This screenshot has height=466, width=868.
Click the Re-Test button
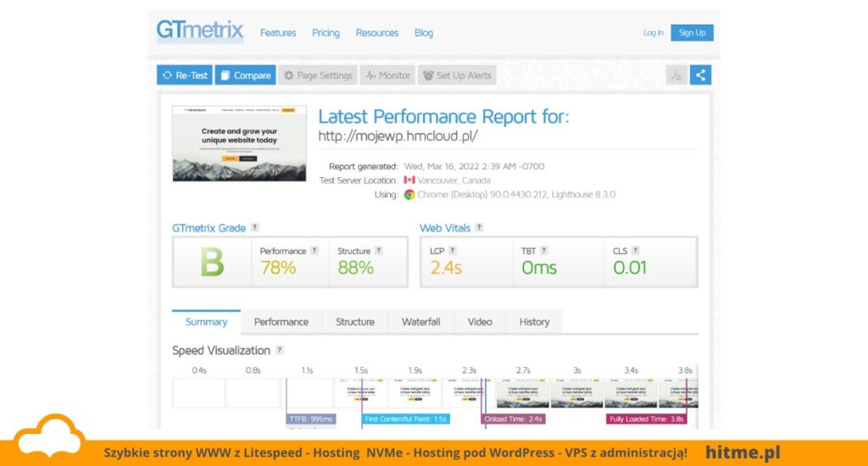tap(184, 75)
